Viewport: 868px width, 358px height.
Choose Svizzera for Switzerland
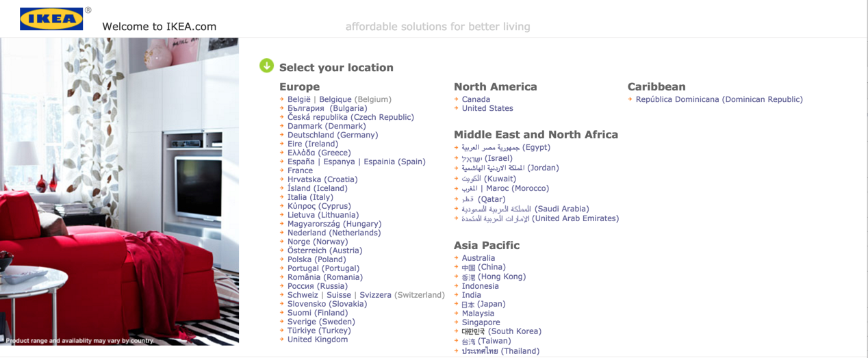(375, 295)
